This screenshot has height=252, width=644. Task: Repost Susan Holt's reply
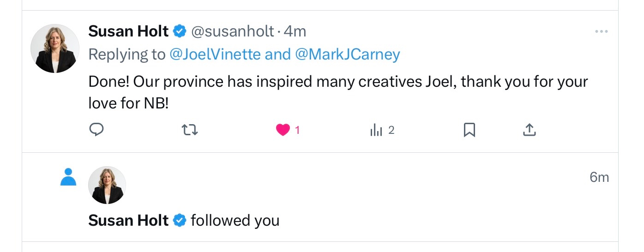[190, 130]
